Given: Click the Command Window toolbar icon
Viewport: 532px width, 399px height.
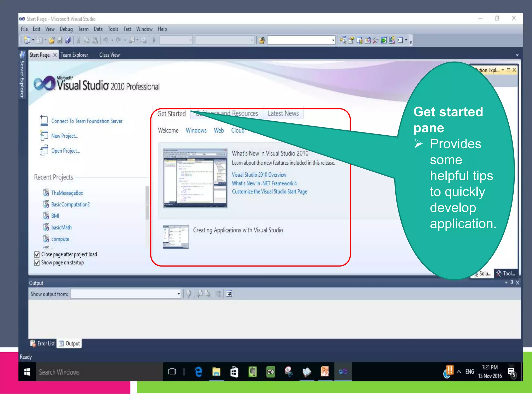Looking at the screenshot, I should pos(400,40).
